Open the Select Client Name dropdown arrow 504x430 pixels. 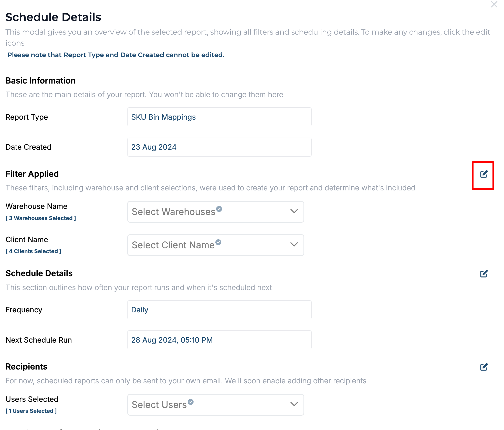pos(294,244)
